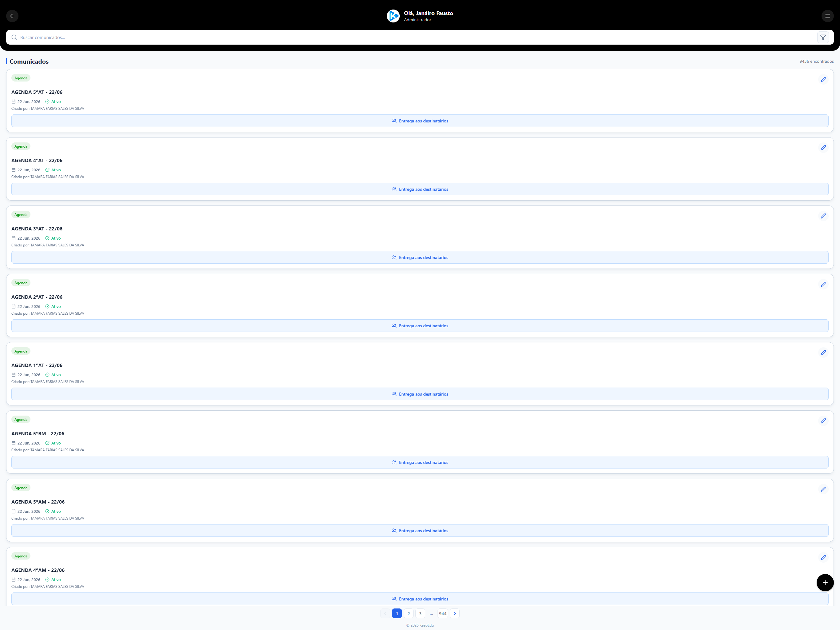
Task: Select title AGENDA 2ºAT - 22/06
Action: click(x=37, y=297)
